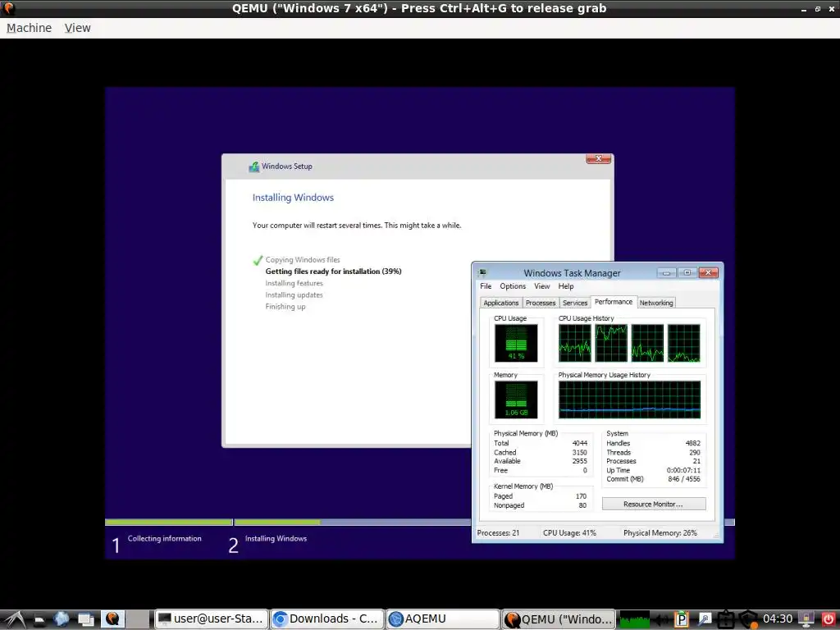Click the QEMU logo icon in title bar
Screen dimensions: 840x630
click(x=9, y=8)
